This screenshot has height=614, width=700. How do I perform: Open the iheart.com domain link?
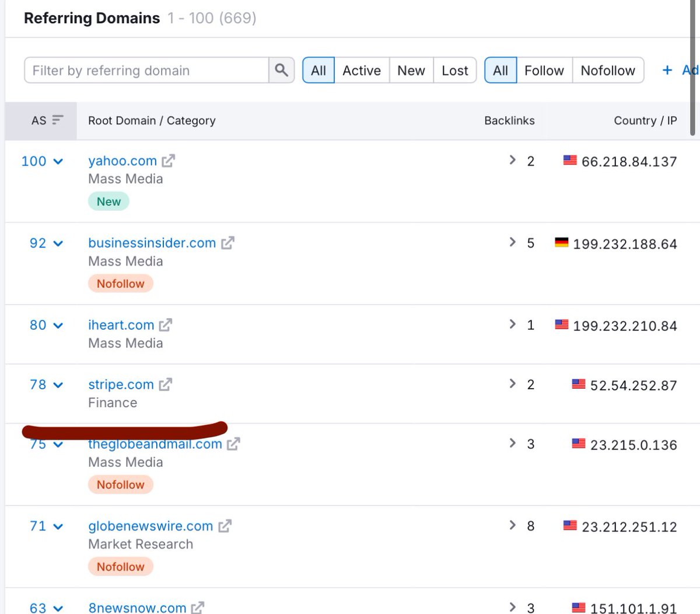click(121, 325)
